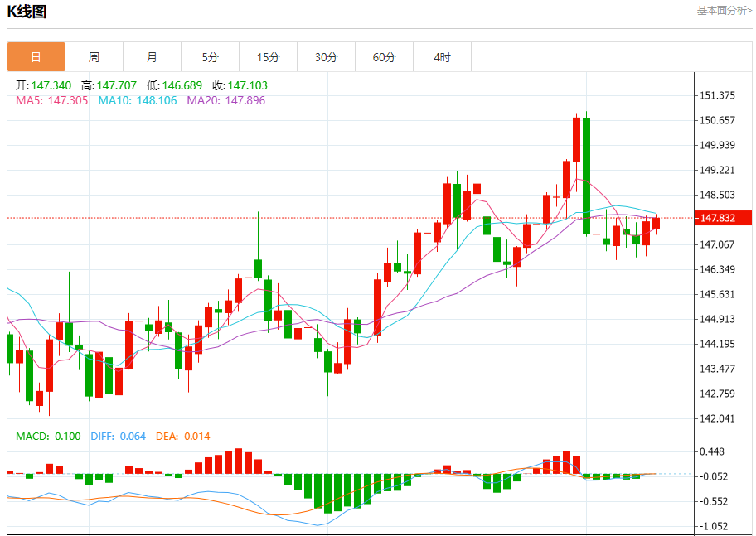The width and height of the screenshot is (756, 536).
Task: Select the 日 daily chart tab
Action: pos(36,57)
